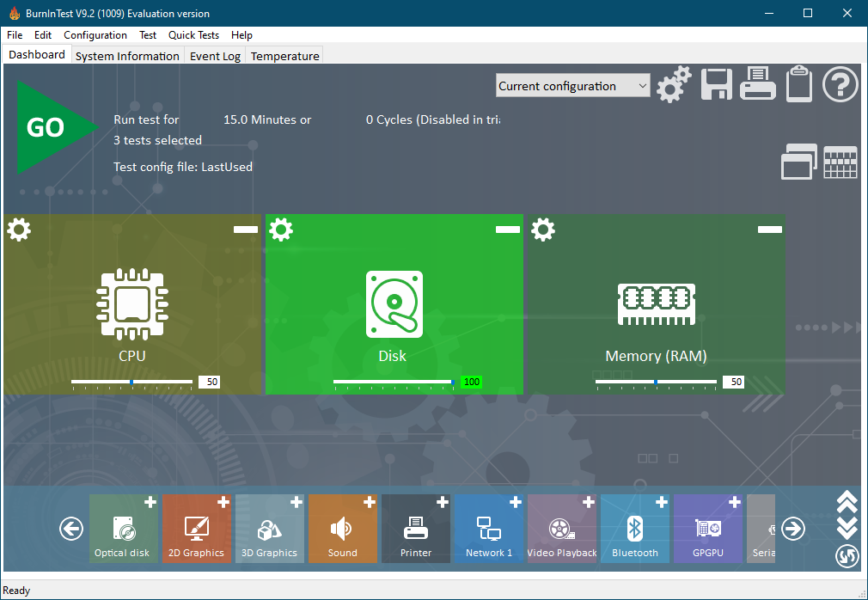
Task: Click the cascading windows view icon
Action: point(798,162)
